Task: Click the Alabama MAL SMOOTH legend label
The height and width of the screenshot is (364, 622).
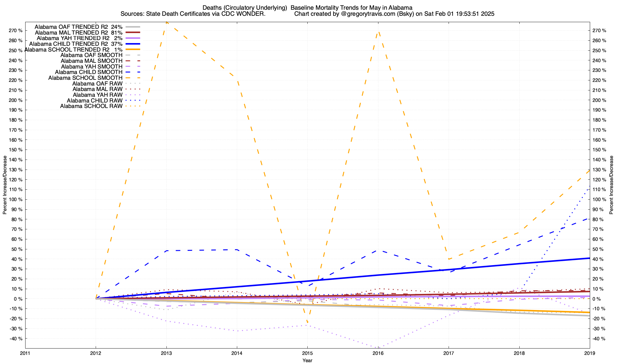Action: tap(91, 61)
